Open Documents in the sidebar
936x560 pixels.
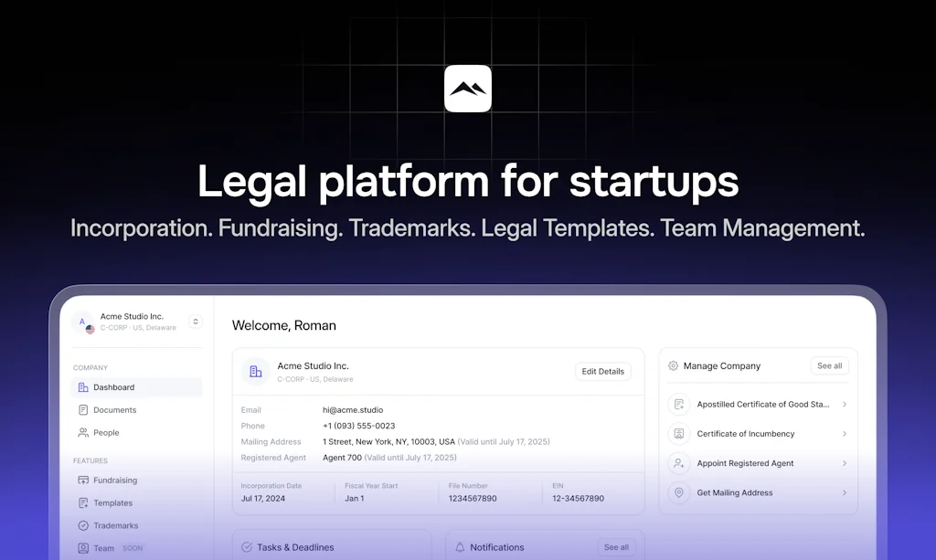(114, 410)
